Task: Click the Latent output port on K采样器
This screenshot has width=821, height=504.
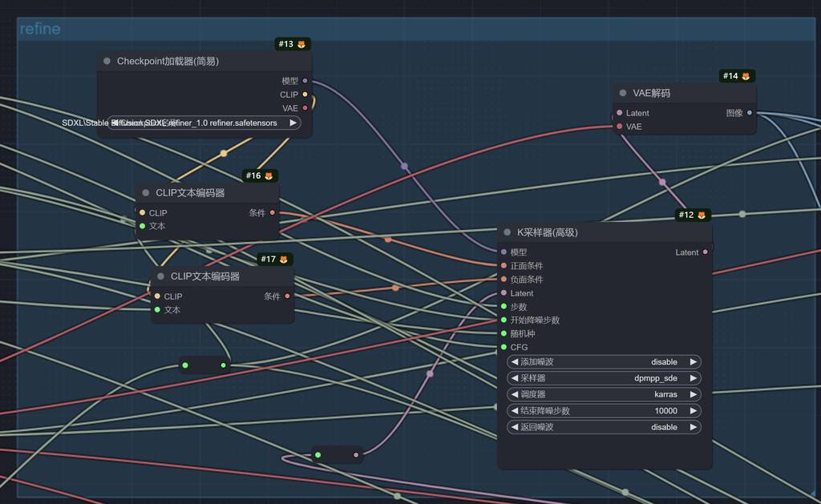Action: [x=706, y=252]
